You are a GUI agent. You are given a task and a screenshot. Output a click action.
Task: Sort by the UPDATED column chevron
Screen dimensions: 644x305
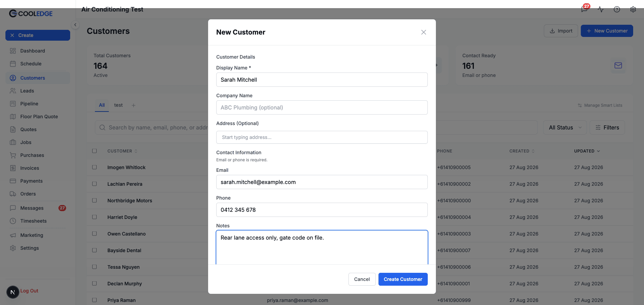click(x=598, y=151)
